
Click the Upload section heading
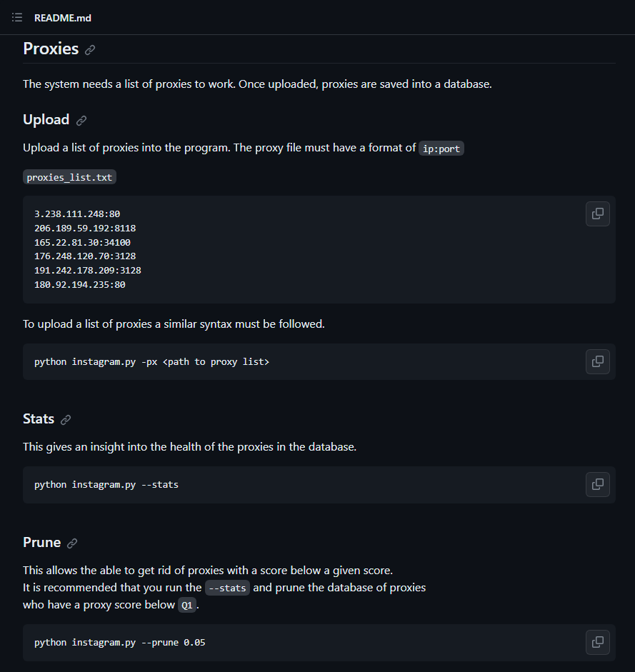coord(46,120)
